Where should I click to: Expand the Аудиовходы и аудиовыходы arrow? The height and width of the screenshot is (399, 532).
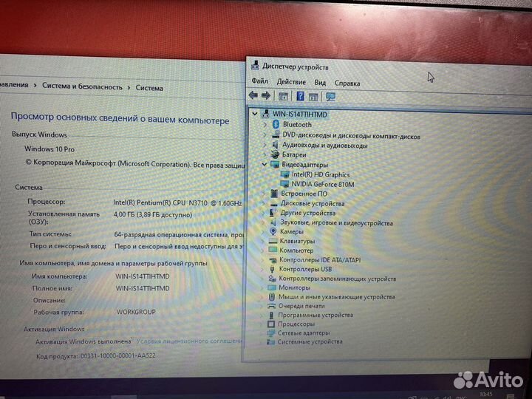[265, 145]
